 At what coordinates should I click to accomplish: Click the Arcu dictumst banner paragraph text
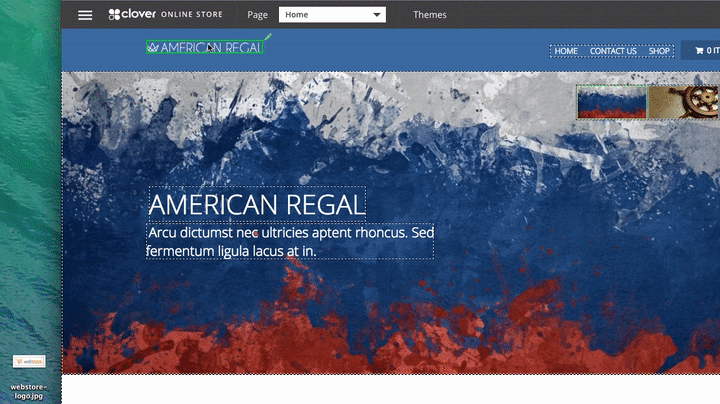pos(290,241)
